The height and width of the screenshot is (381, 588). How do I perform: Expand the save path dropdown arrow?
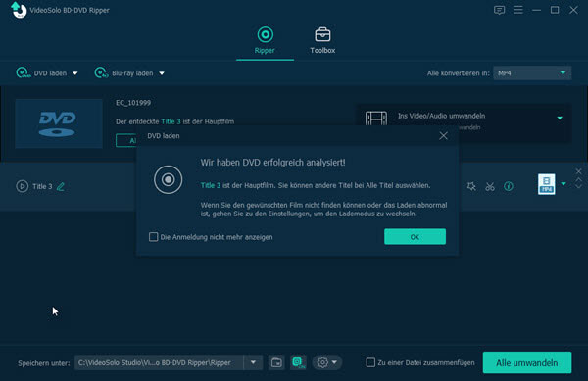[253, 362]
